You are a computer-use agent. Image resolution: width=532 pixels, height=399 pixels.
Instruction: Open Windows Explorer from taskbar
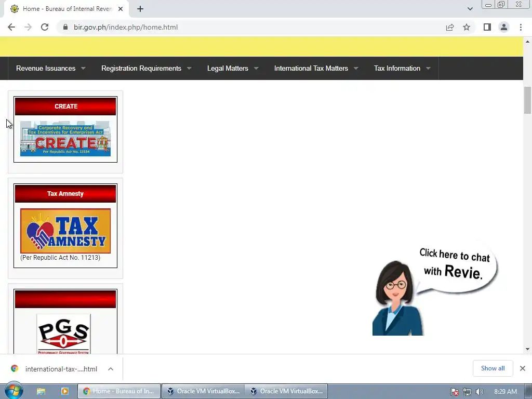click(41, 391)
